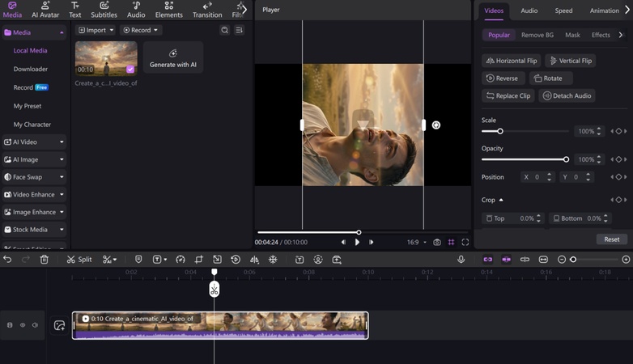Click the Scale slider handle
Image resolution: width=633 pixels, height=364 pixels.
(500, 131)
